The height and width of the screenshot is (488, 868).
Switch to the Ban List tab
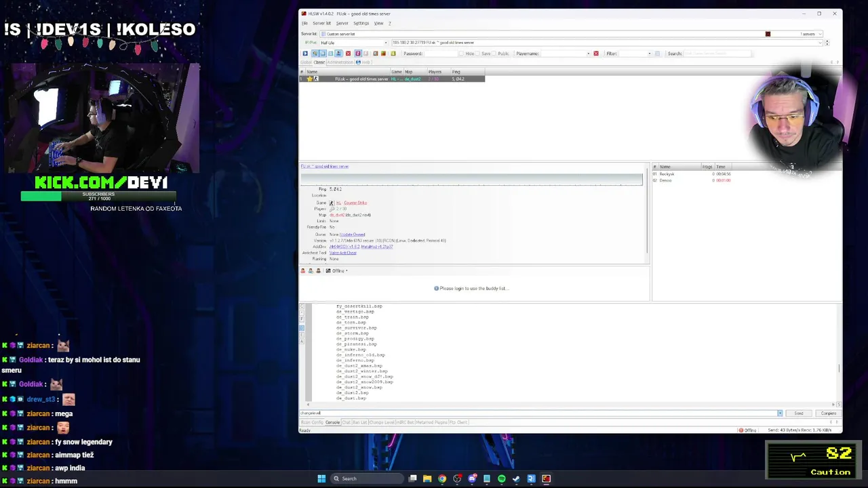pos(360,422)
